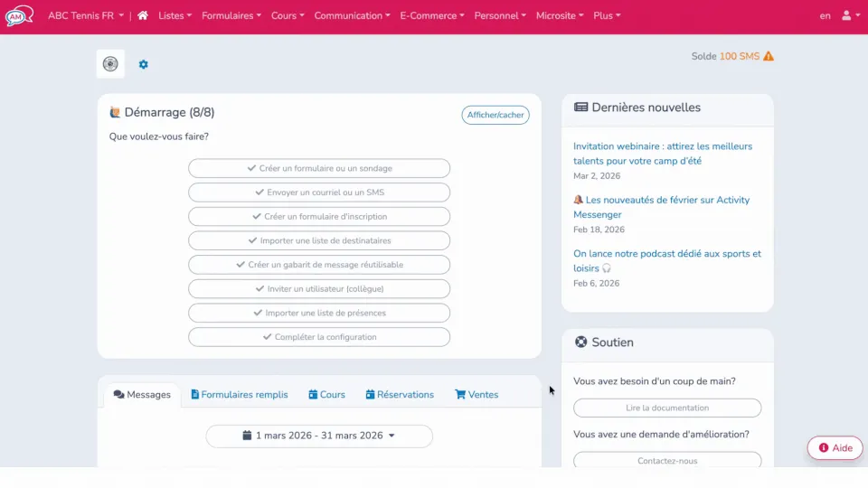
Task: Click Créer un formulaire ou un sondage
Action: (x=319, y=168)
